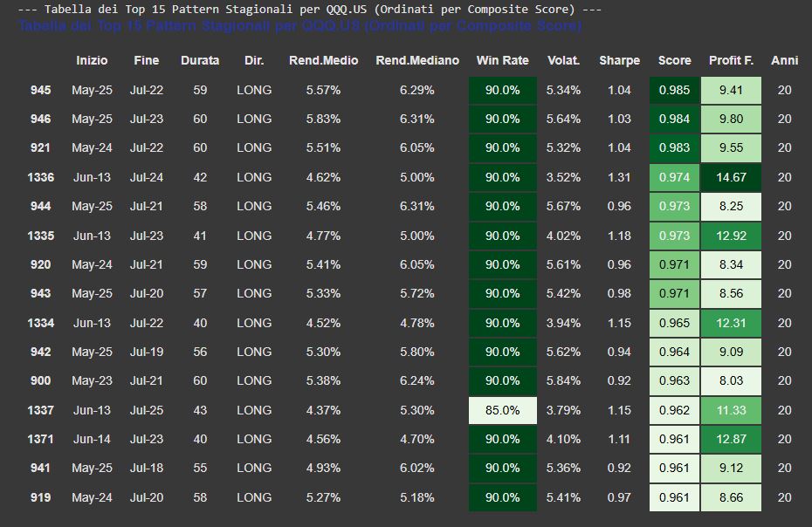Click the Score cell 0.983
The width and height of the screenshot is (812, 527).
pos(674,148)
